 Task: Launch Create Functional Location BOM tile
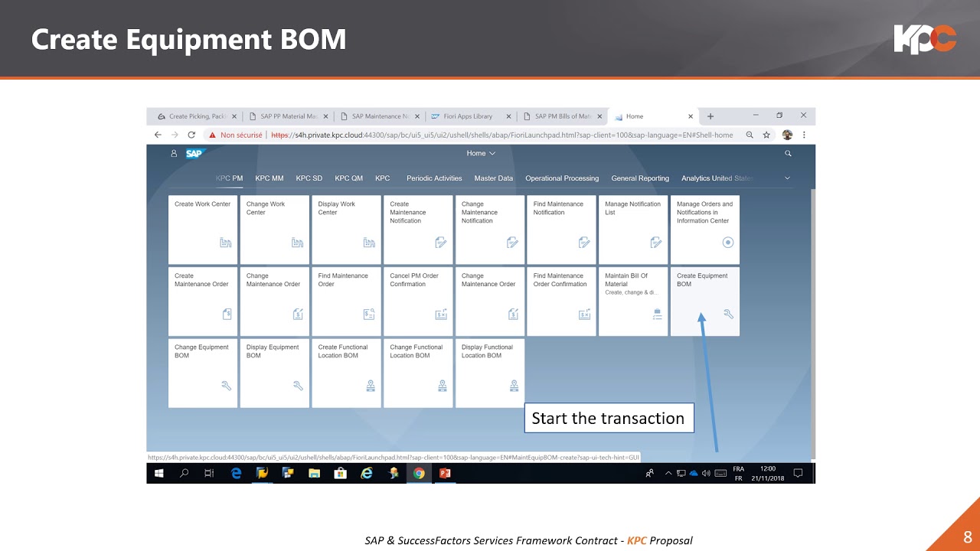(x=346, y=373)
